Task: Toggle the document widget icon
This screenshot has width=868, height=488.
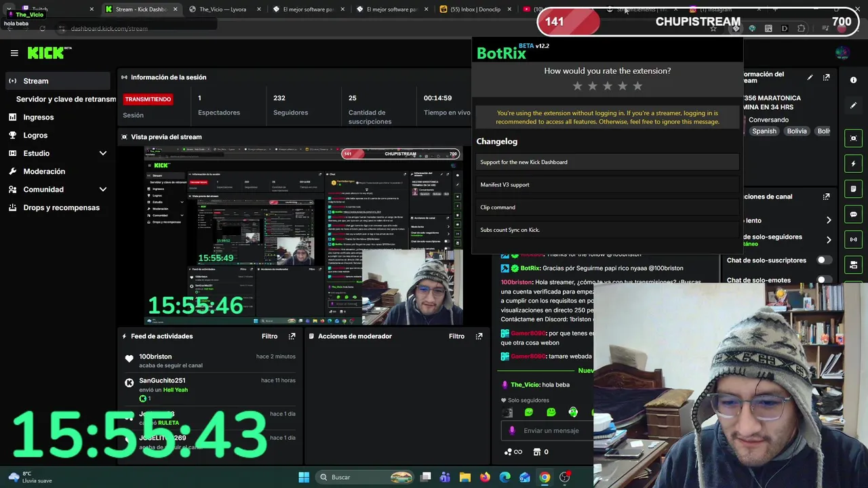Action: point(853,189)
